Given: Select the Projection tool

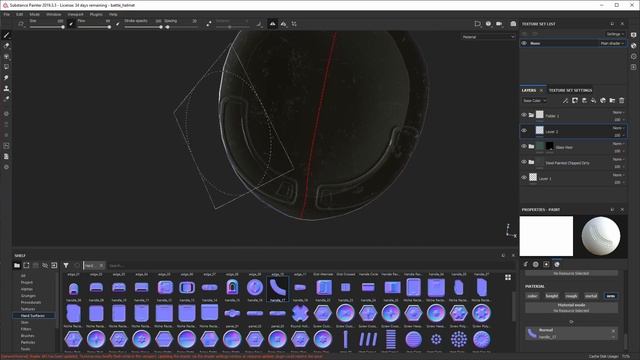Looking at the screenshot, I should [6, 57].
